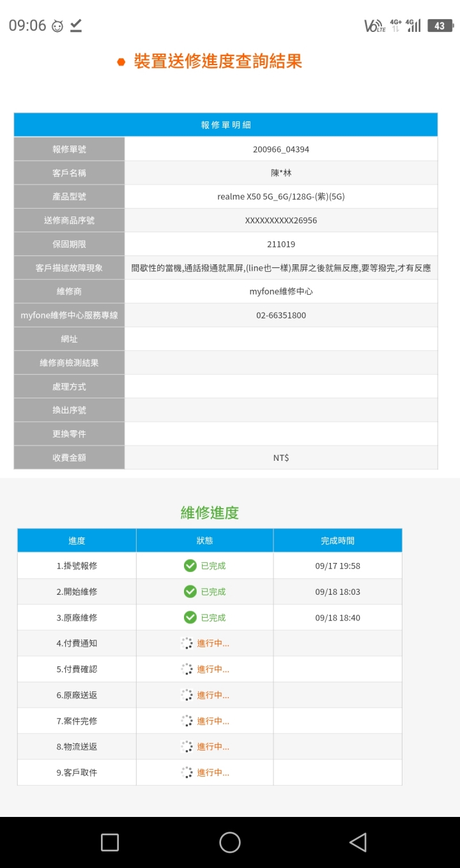
Task: Tap the loading spinner for 9.客戶取件
Action: click(187, 772)
